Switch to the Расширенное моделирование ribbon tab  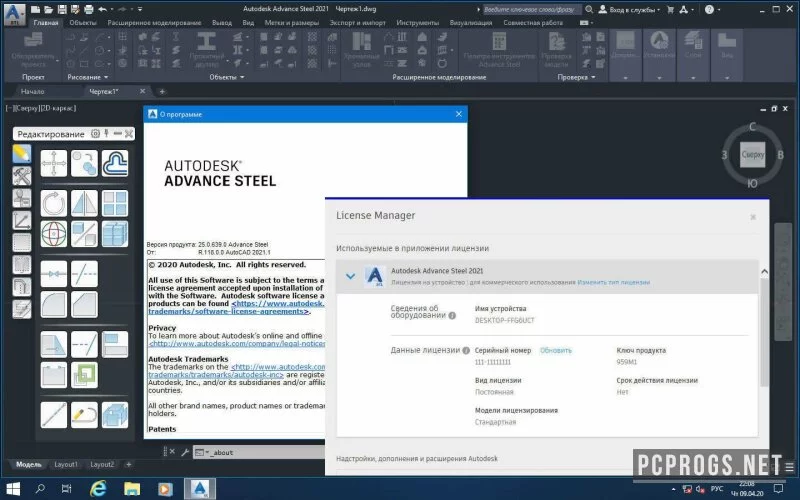pos(154,22)
